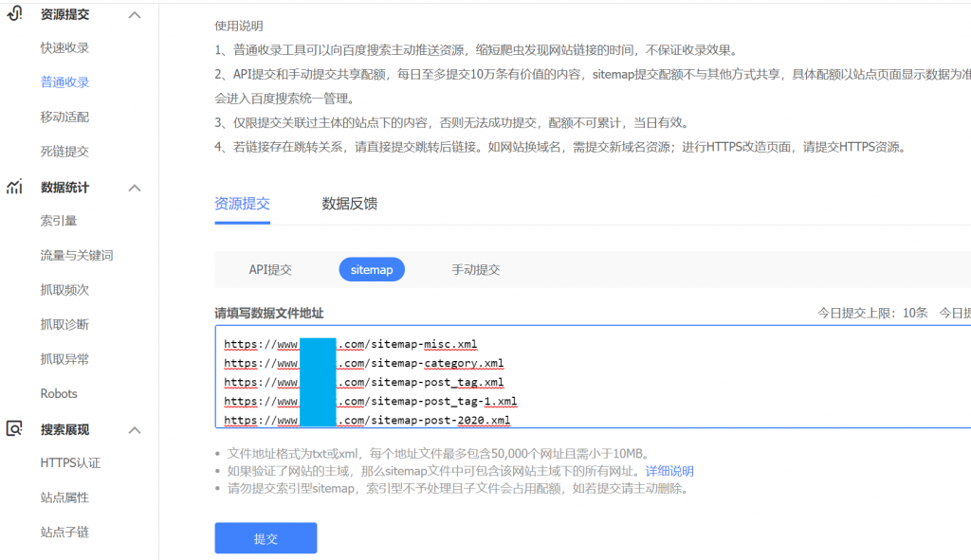Screen dimensions: 971x560
Task: Open HTTPS认证 in the sidebar
Action: click(x=70, y=462)
